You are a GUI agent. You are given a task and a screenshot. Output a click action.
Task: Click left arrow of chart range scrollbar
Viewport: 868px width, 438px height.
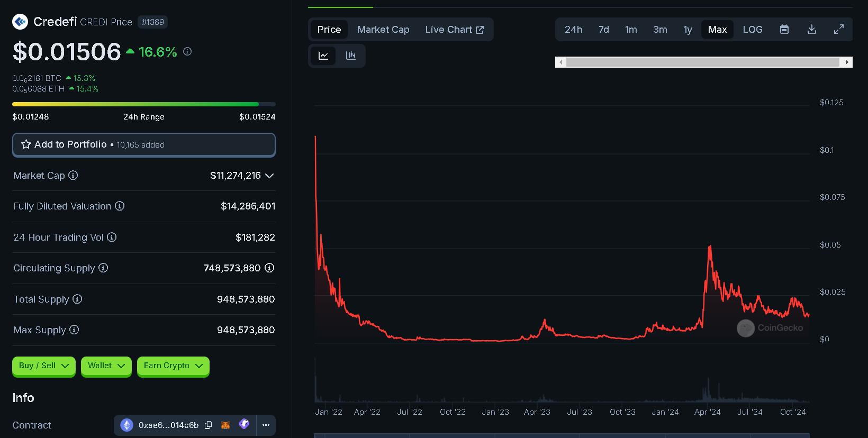point(560,62)
